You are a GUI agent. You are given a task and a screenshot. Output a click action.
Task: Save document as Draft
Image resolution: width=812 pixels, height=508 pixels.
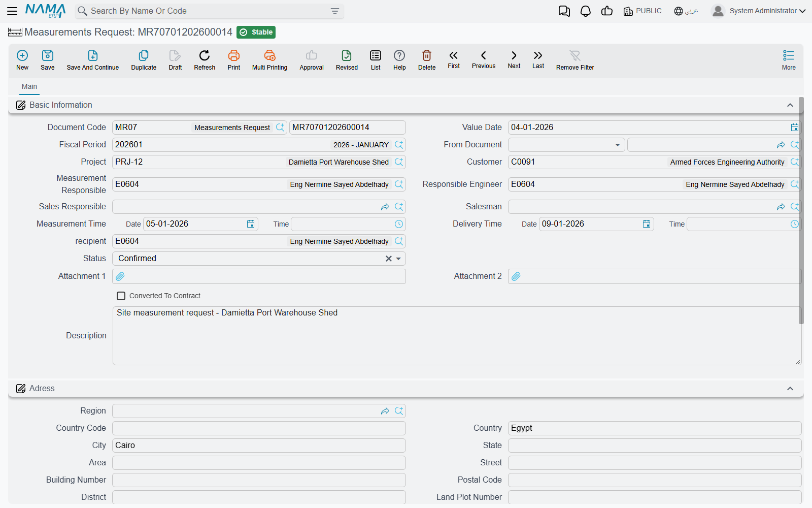pyautogui.click(x=175, y=60)
